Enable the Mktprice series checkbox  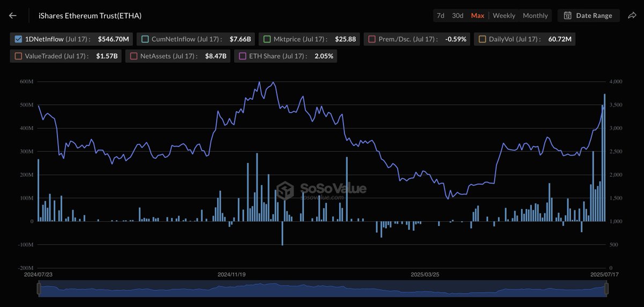[x=266, y=39]
